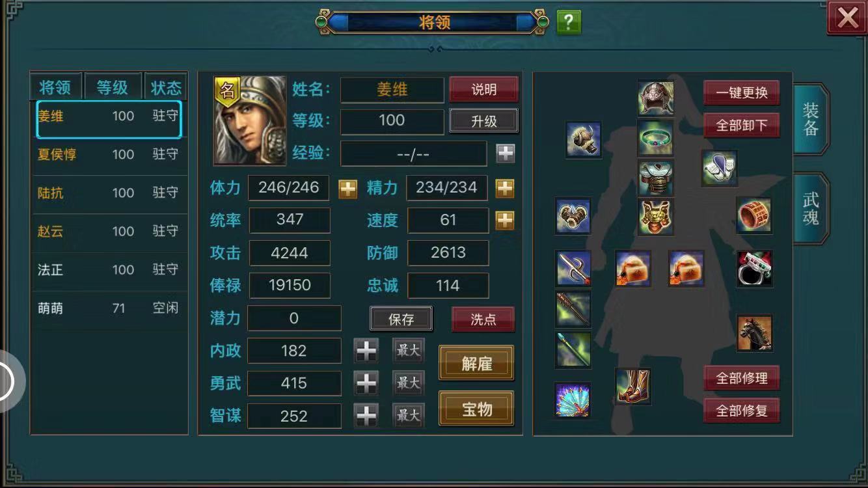Boost 速度 using its gold plus

point(505,221)
